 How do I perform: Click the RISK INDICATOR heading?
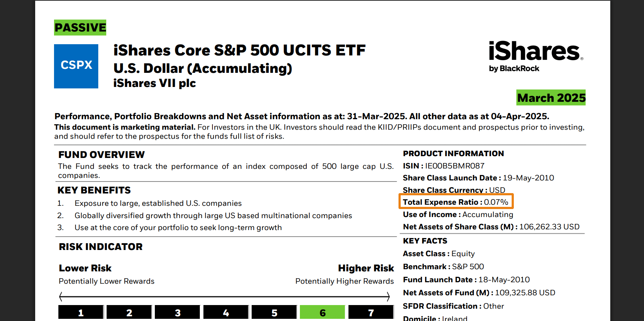(101, 247)
